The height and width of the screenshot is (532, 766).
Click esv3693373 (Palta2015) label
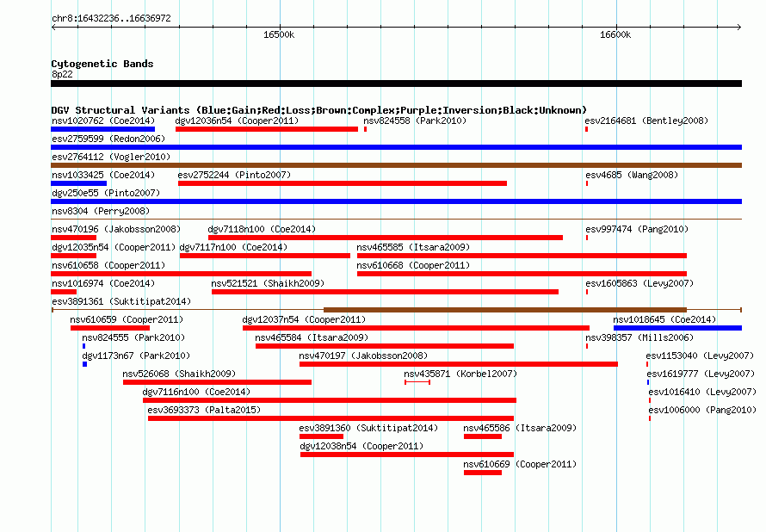coord(204,410)
